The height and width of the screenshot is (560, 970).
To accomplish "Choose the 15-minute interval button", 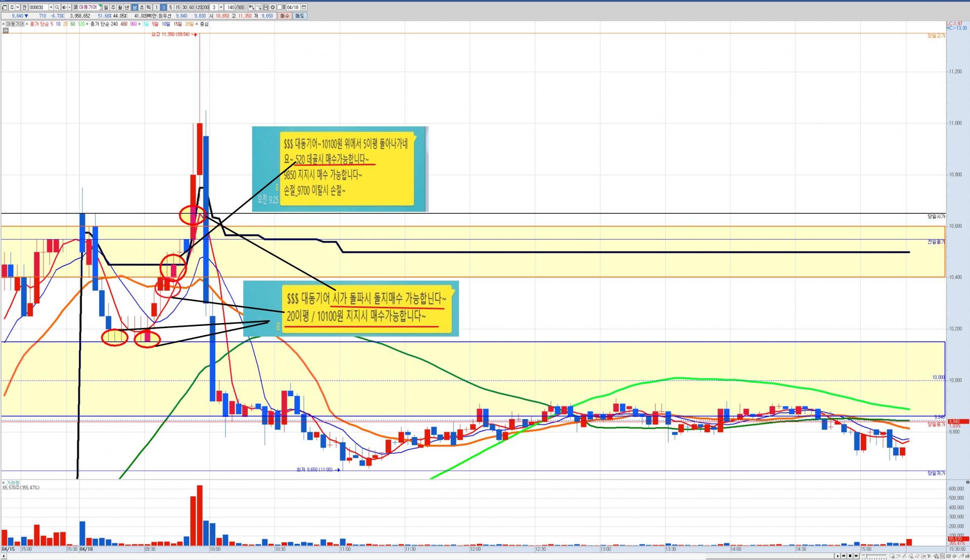I will point(177,8).
